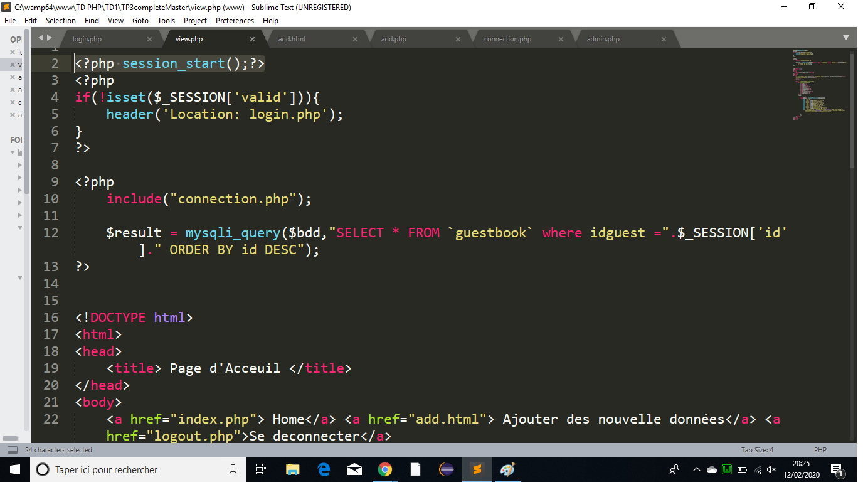Close the admin.php tab
Image resolution: width=868 pixels, height=497 pixels.
tap(664, 39)
